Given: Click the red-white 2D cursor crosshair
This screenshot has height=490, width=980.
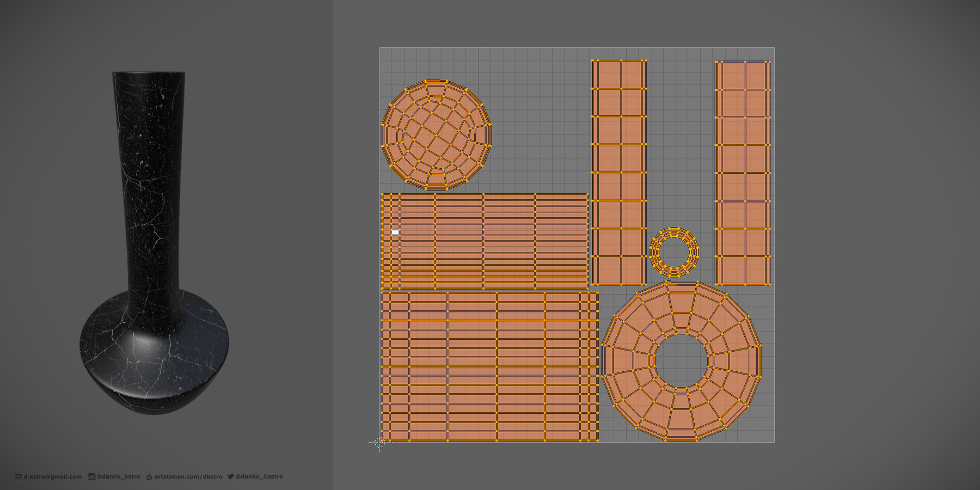Looking at the screenshot, I should click(x=379, y=442).
